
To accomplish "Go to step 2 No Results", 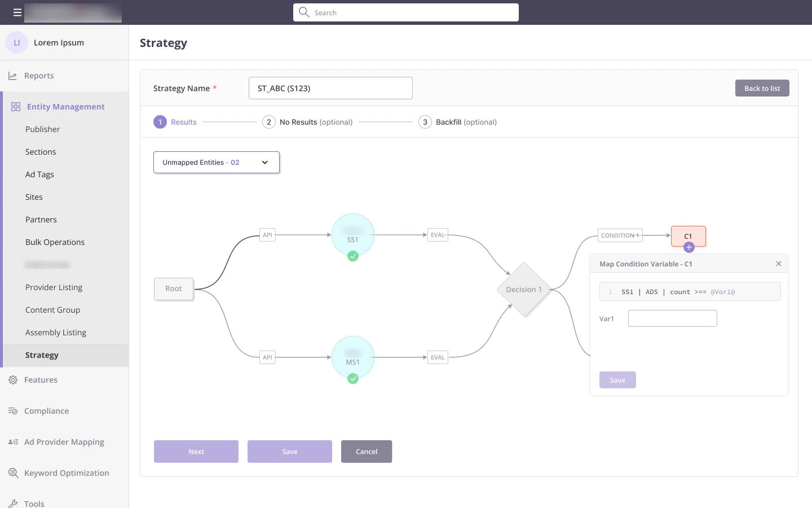I will (x=307, y=122).
